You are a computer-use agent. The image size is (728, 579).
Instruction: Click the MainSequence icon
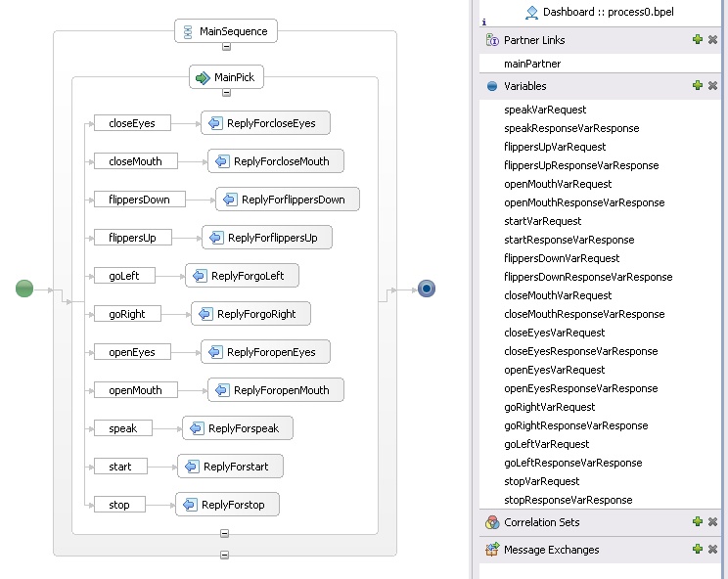click(187, 31)
